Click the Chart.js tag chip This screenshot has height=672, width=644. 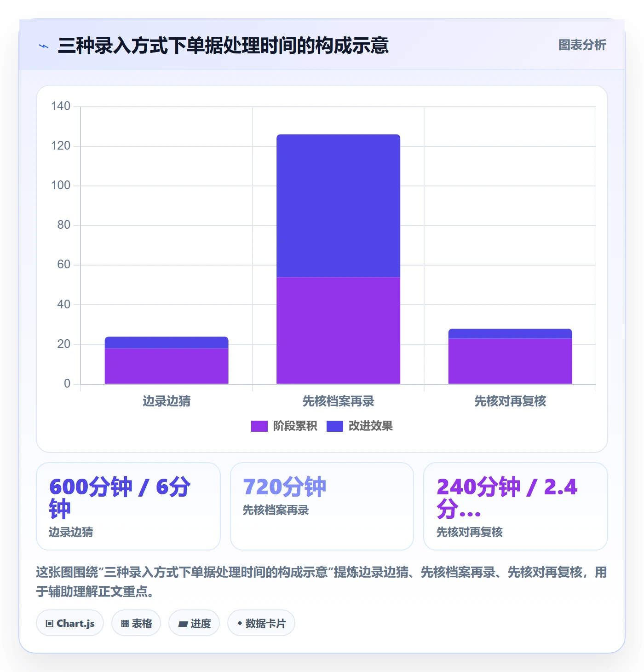70,623
